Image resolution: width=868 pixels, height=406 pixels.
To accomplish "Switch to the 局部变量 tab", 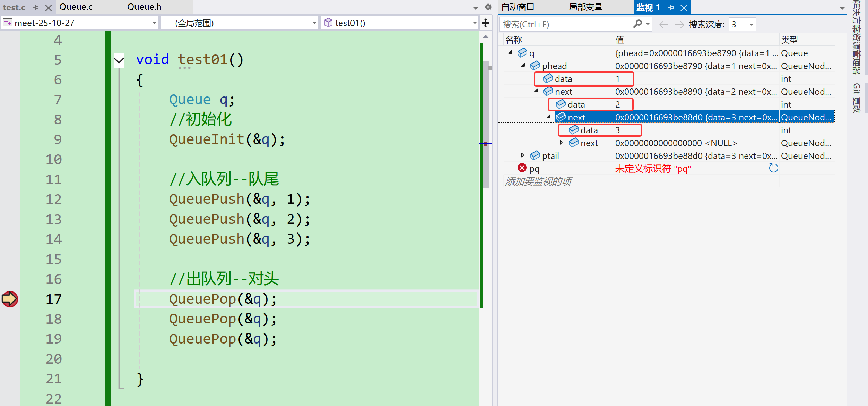I will (x=585, y=7).
